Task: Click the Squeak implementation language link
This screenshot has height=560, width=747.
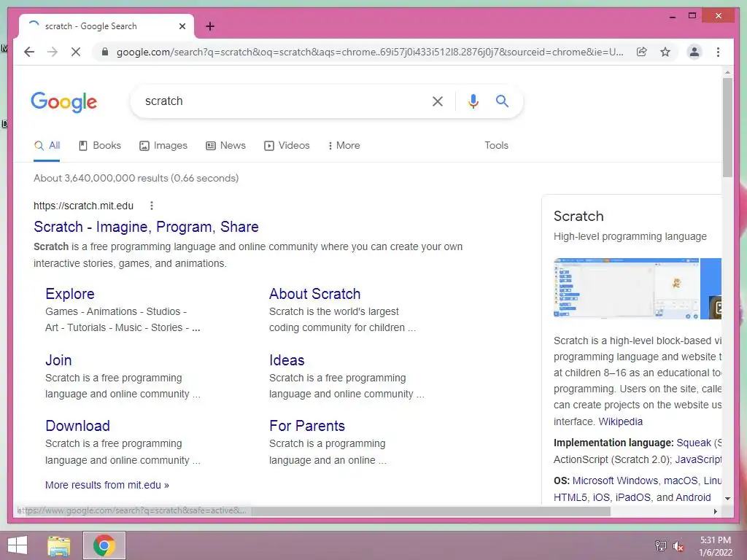Action: tap(694, 443)
